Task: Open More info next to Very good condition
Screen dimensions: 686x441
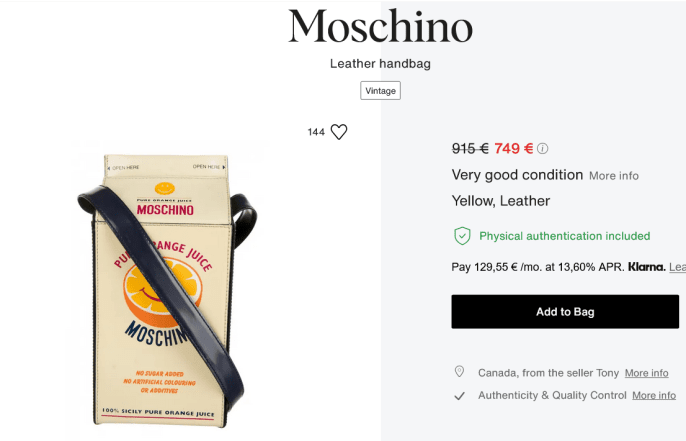Action: pos(613,176)
